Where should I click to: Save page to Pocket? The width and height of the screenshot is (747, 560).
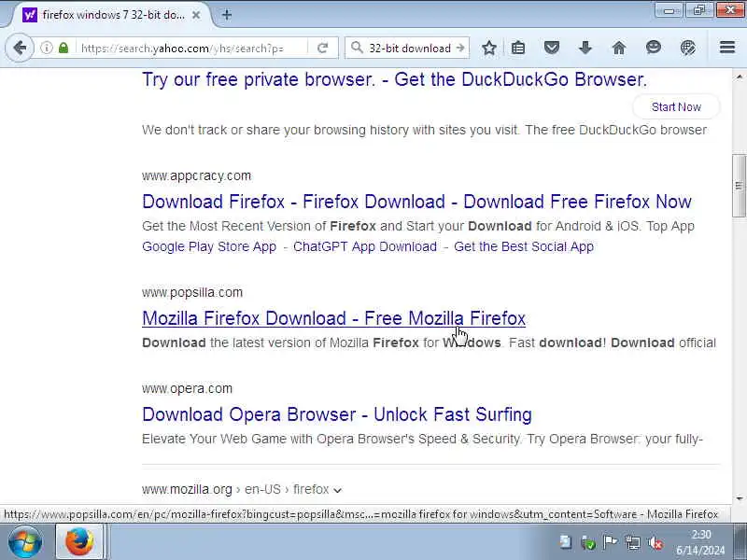pyautogui.click(x=551, y=48)
